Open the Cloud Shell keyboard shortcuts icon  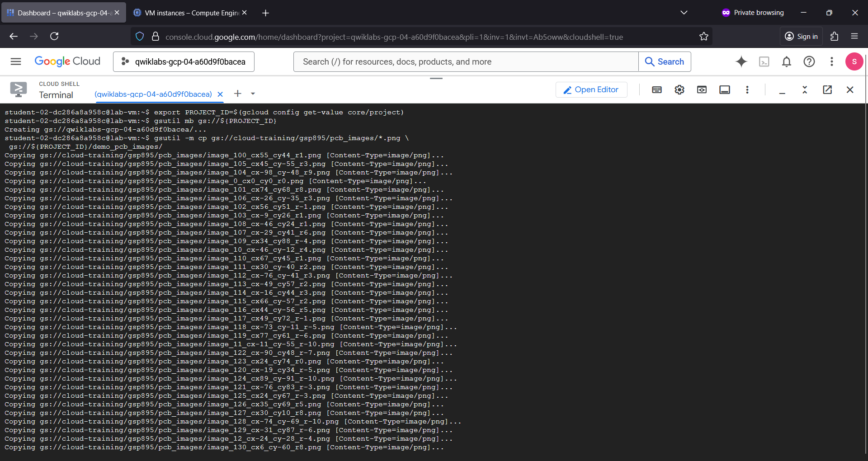tap(657, 89)
